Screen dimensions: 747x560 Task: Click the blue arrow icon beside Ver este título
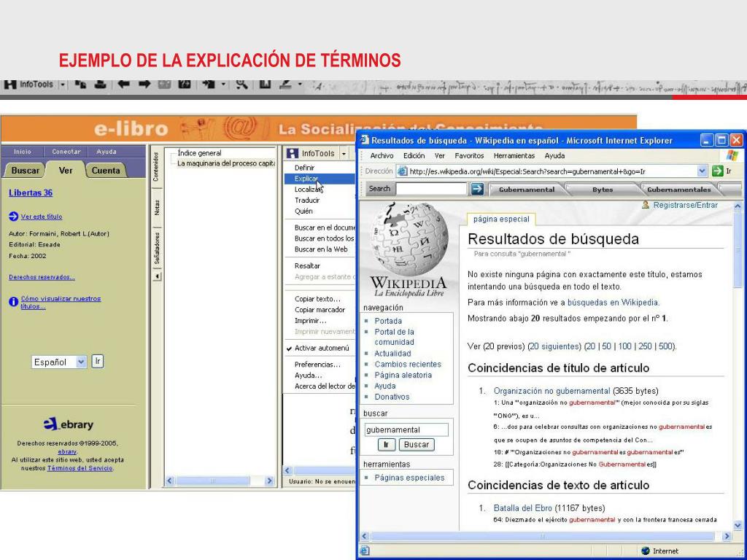[x=13, y=217]
